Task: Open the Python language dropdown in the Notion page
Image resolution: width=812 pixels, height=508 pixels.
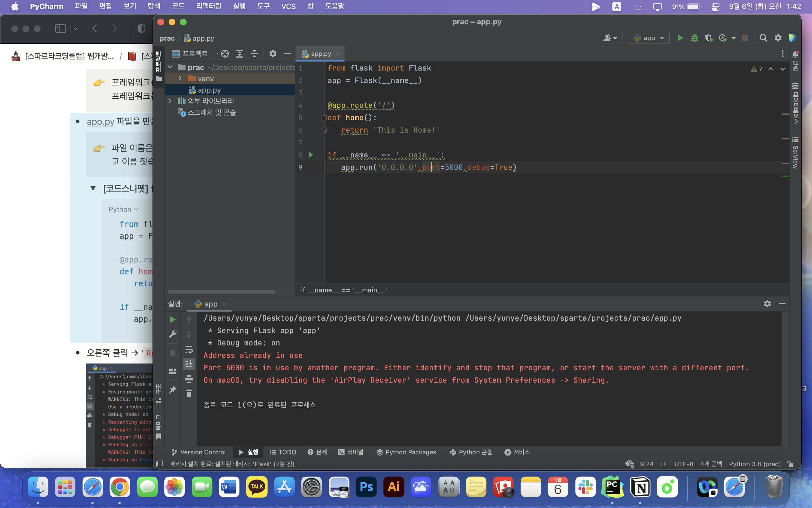Action: coord(123,209)
